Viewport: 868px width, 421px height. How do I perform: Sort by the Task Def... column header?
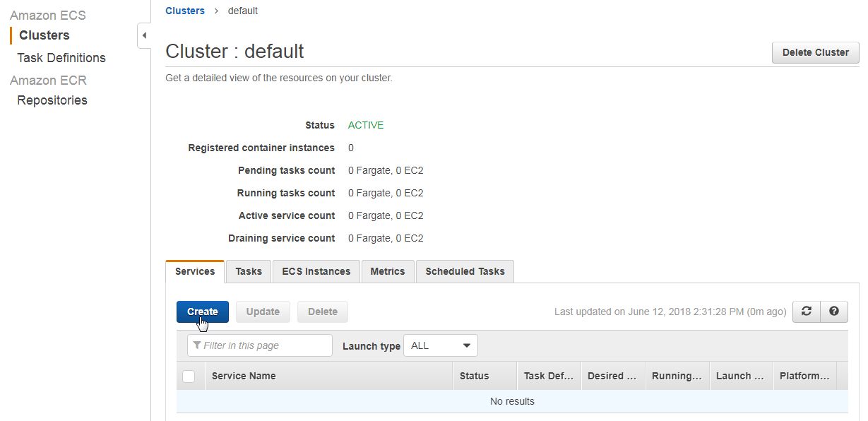coord(549,376)
